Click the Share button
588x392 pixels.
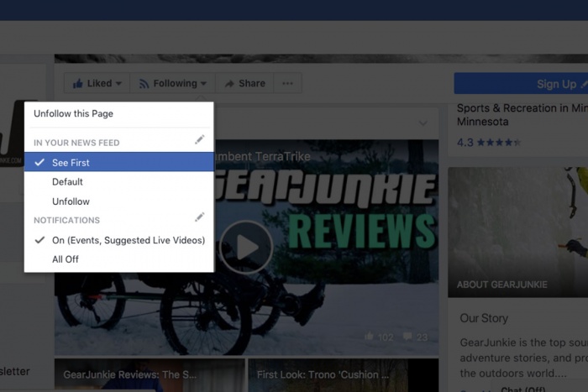coord(244,83)
